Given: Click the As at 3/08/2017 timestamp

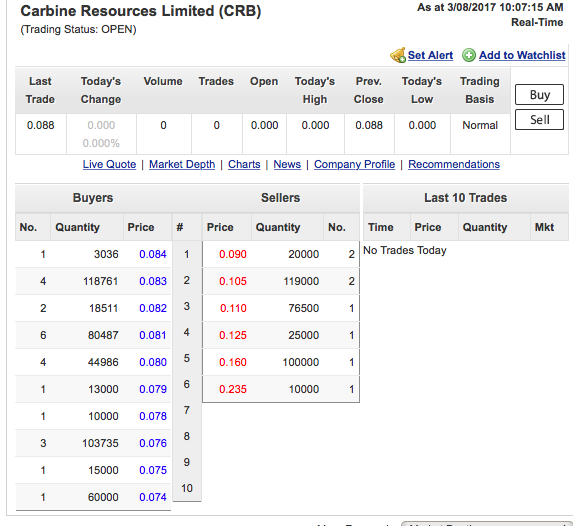Looking at the screenshot, I should pyautogui.click(x=490, y=7).
